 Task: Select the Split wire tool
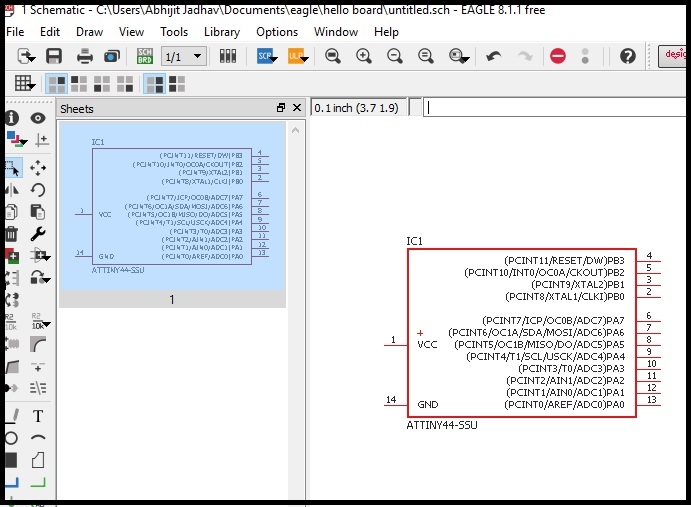[13, 366]
